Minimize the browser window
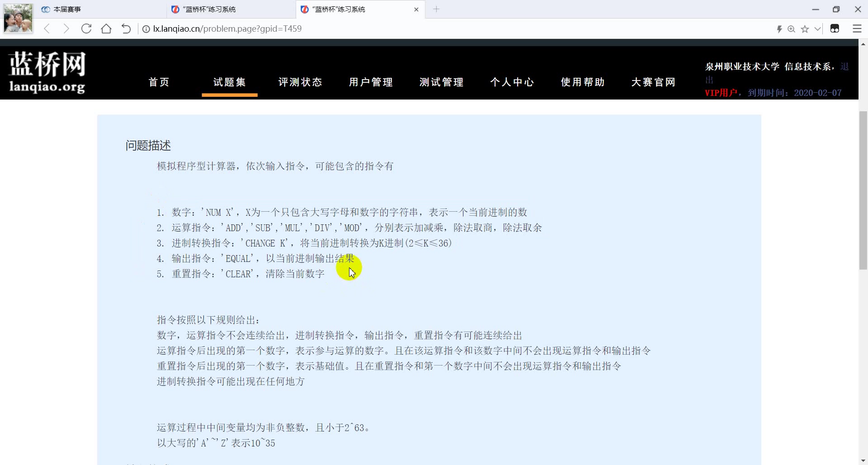 [x=816, y=9]
